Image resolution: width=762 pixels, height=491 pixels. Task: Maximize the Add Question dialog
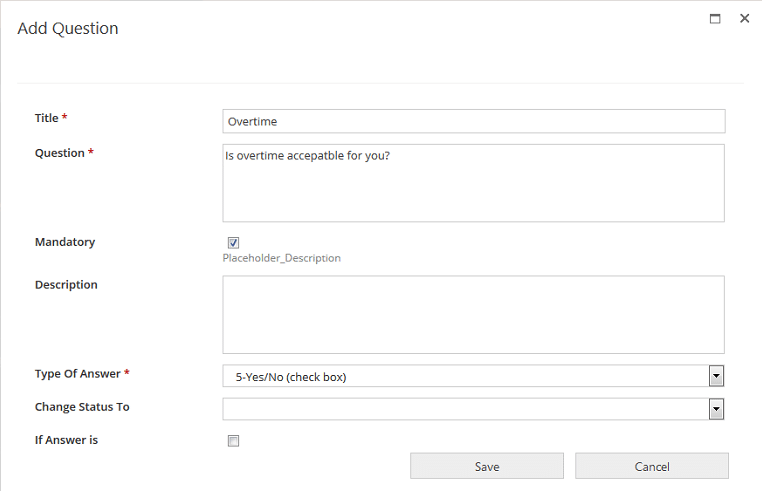pyautogui.click(x=715, y=19)
